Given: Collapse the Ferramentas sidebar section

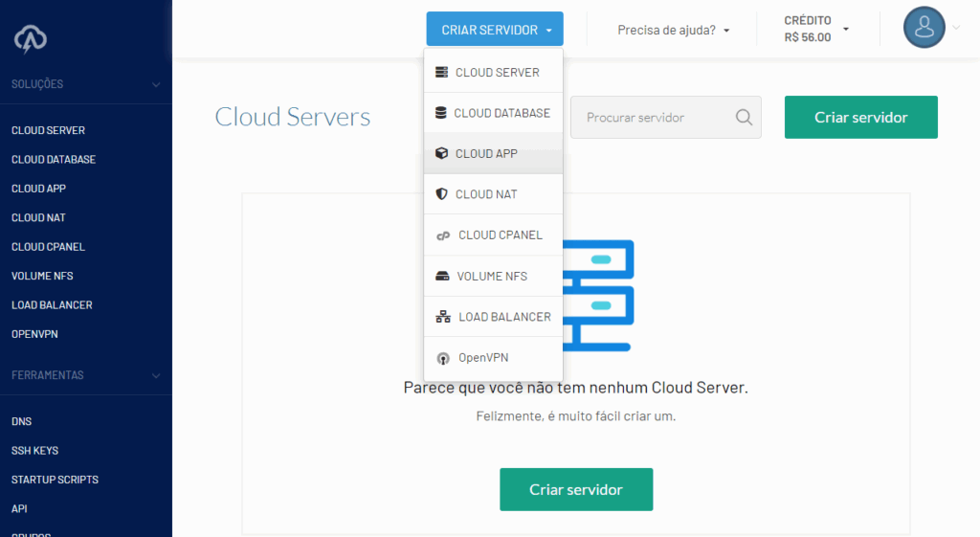Looking at the screenshot, I should click(156, 375).
